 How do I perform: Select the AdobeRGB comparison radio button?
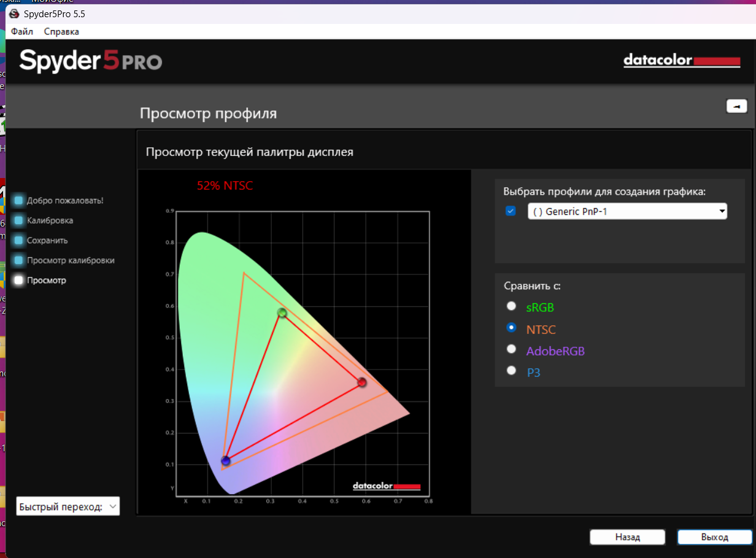pyautogui.click(x=511, y=349)
